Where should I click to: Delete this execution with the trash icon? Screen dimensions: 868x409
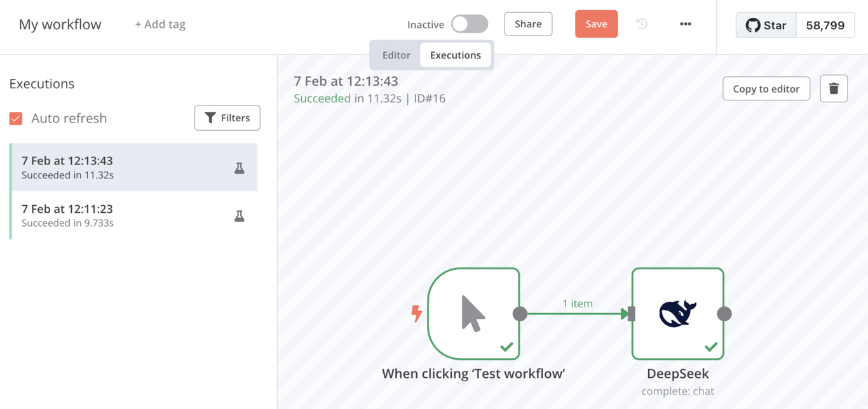point(833,88)
